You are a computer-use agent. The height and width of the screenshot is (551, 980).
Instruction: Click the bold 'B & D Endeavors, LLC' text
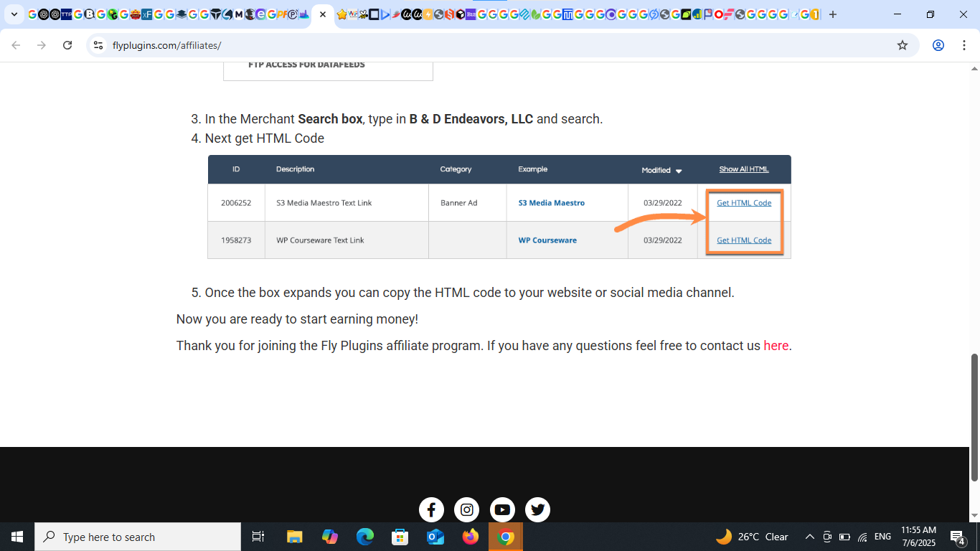471,119
